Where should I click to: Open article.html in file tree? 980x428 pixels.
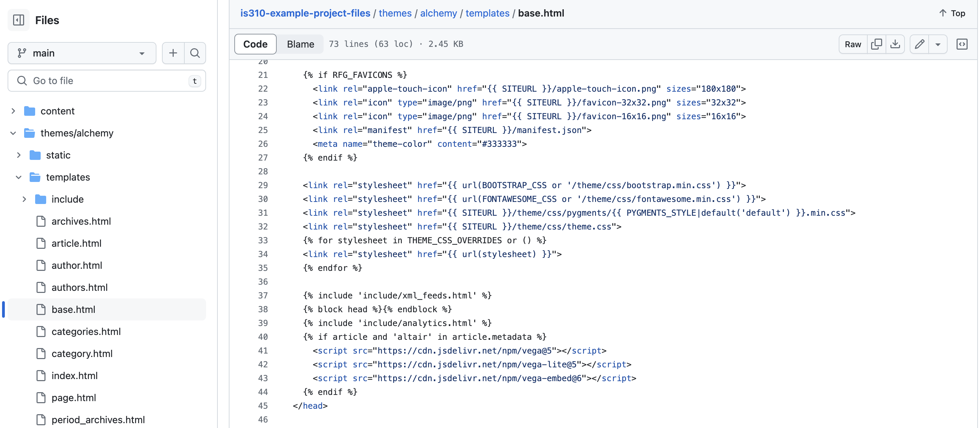[x=76, y=244]
